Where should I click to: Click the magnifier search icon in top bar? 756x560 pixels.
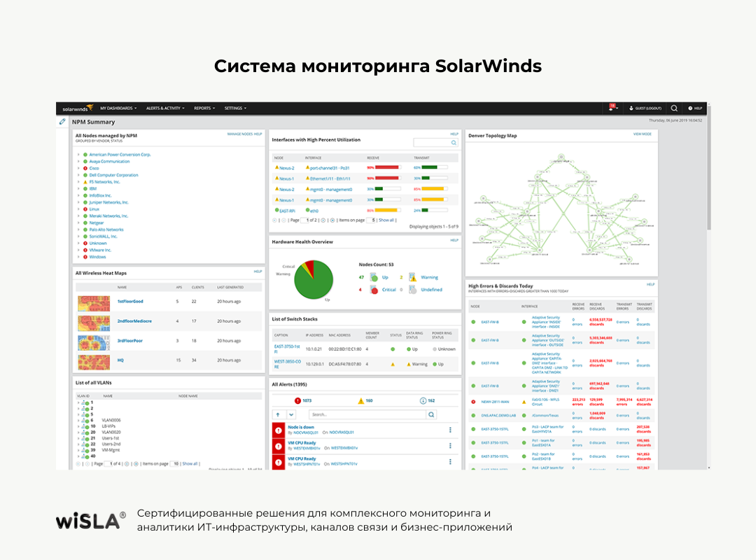pyautogui.click(x=674, y=108)
